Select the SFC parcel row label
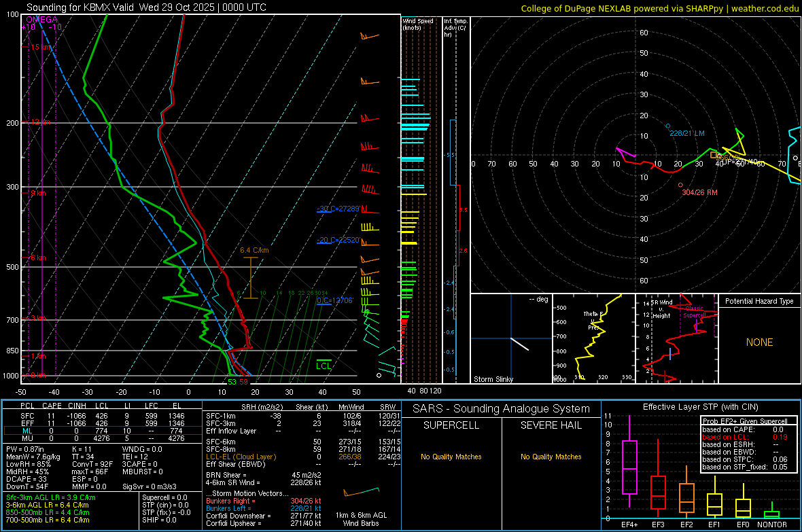The width and height of the screenshot is (802, 532). (x=27, y=416)
